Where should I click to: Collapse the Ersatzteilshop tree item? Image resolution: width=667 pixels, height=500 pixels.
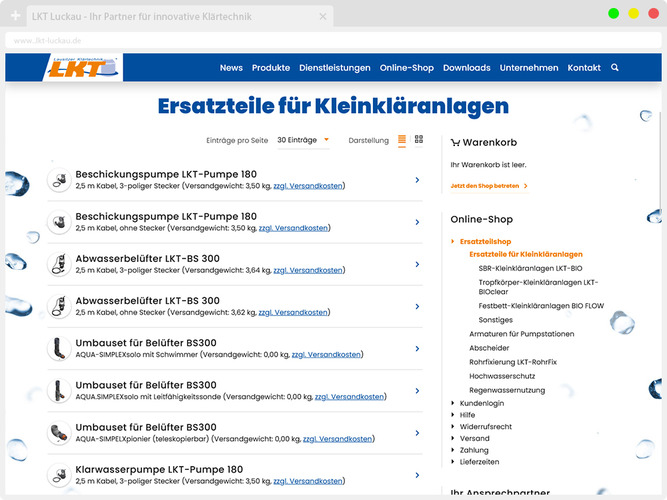(x=453, y=242)
